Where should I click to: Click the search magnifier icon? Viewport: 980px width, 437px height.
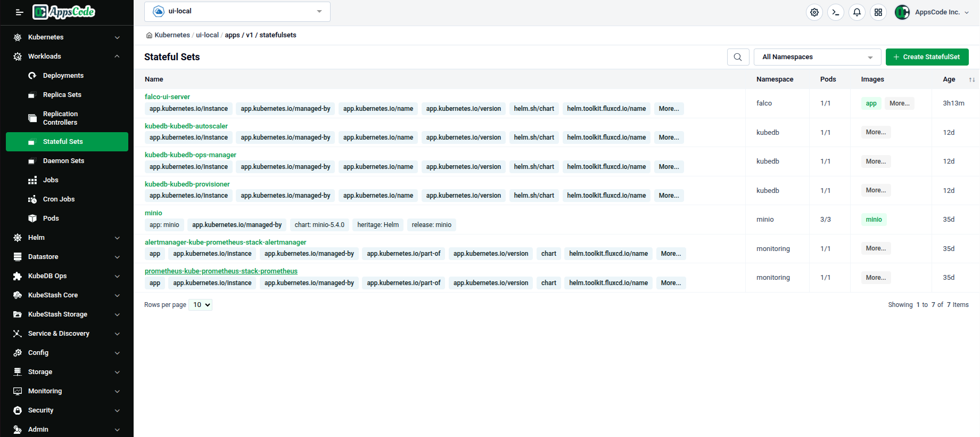point(738,57)
